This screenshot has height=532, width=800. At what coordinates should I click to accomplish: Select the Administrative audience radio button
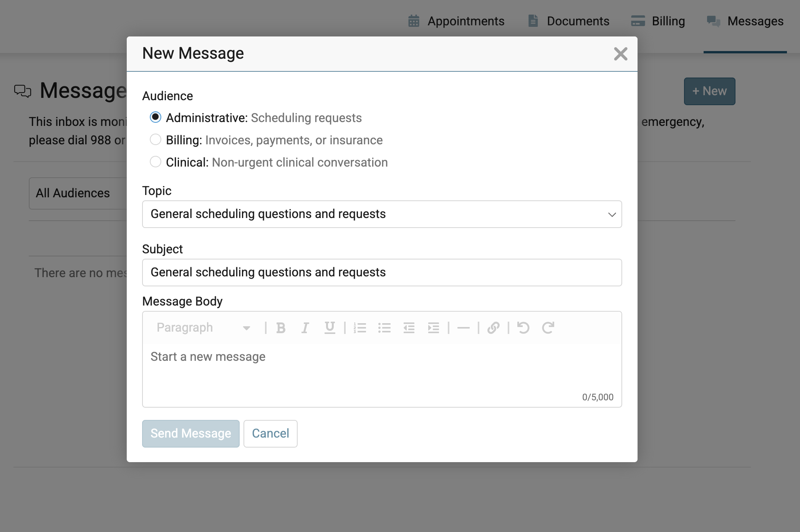pos(156,117)
